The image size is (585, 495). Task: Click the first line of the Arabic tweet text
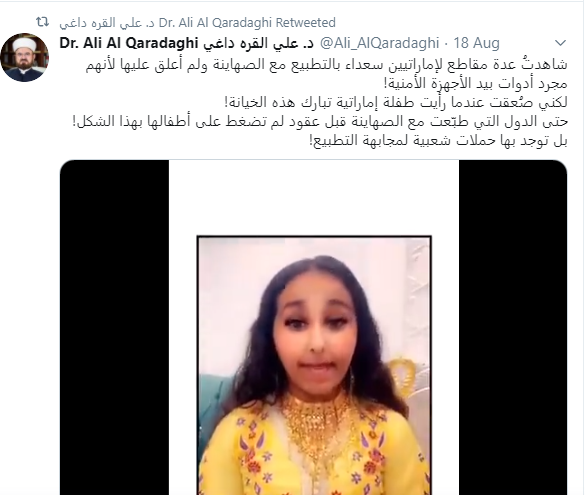327,65
